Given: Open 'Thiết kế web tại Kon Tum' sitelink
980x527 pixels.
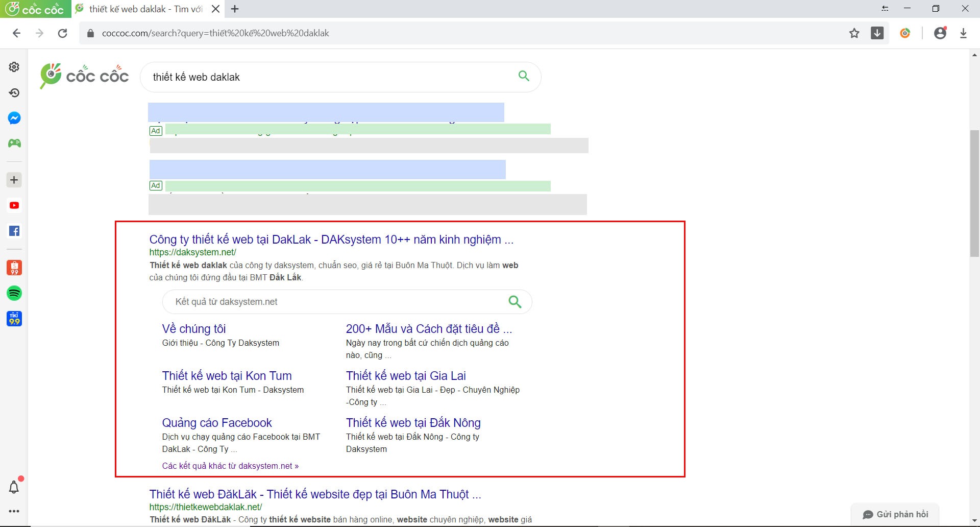Looking at the screenshot, I should pyautogui.click(x=227, y=376).
